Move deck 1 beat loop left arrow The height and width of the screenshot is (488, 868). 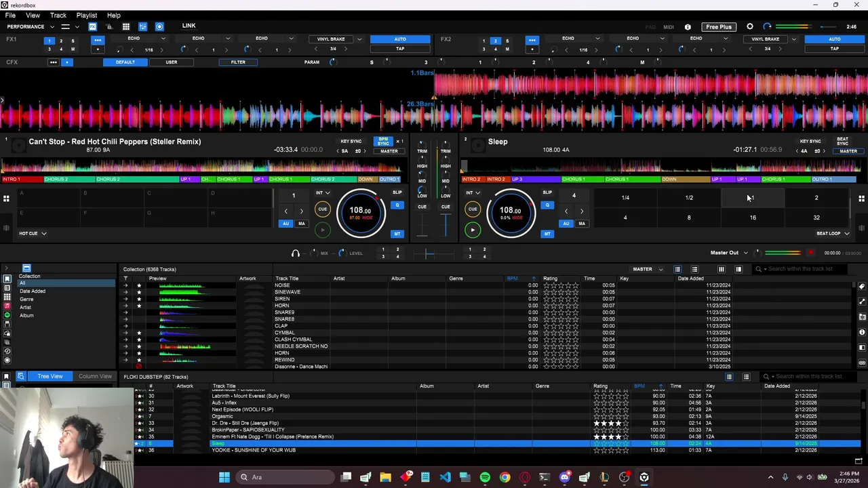pyautogui.click(x=286, y=211)
